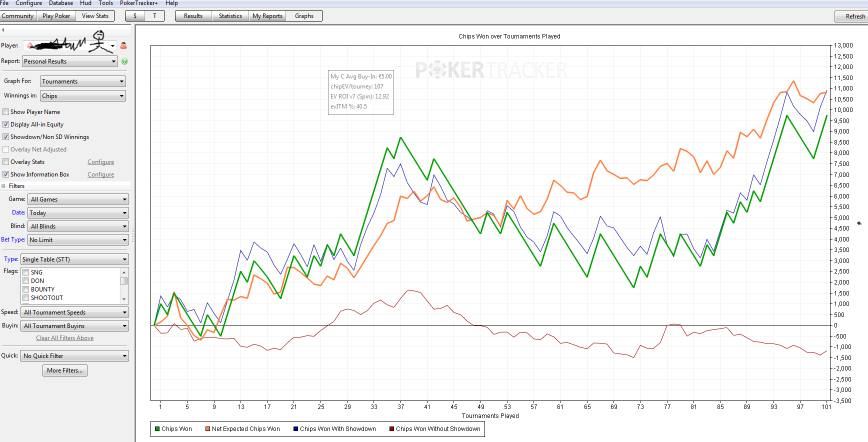Click the green help icon beside Report dropdown
Screen dimensions: 868x442
124,61
